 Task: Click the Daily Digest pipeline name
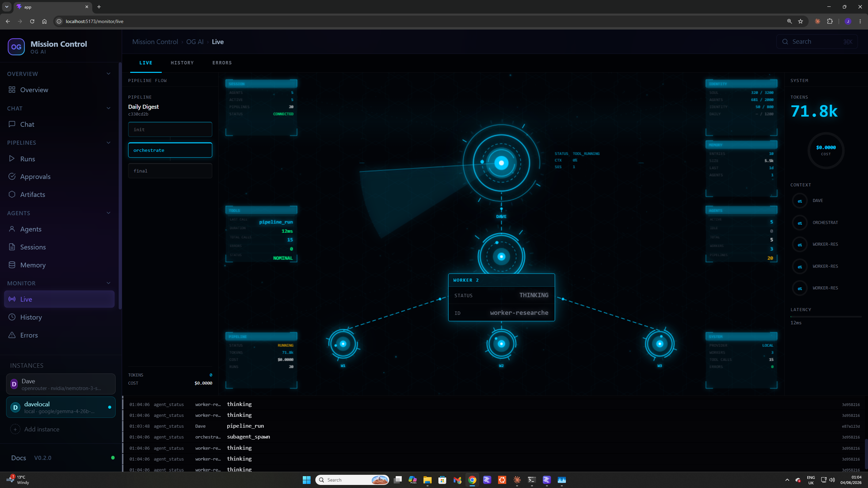tap(143, 107)
